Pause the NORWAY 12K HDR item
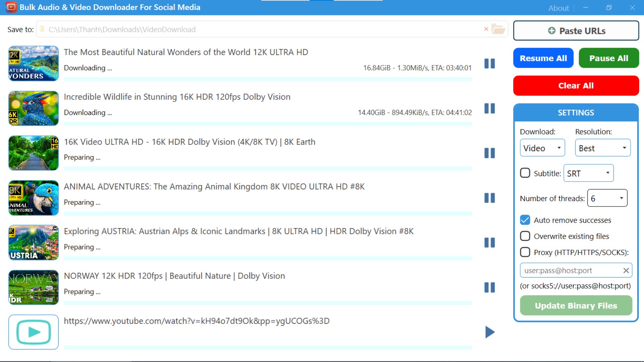 coord(489,287)
